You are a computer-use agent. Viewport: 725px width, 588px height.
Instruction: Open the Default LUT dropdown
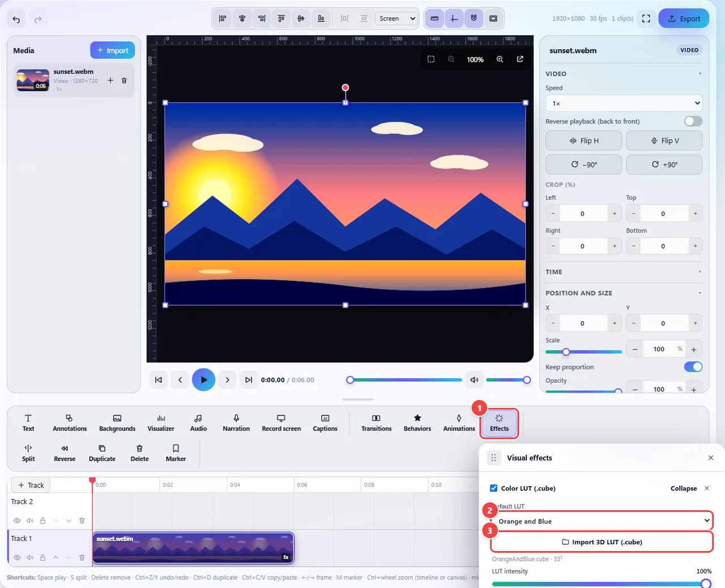click(602, 521)
